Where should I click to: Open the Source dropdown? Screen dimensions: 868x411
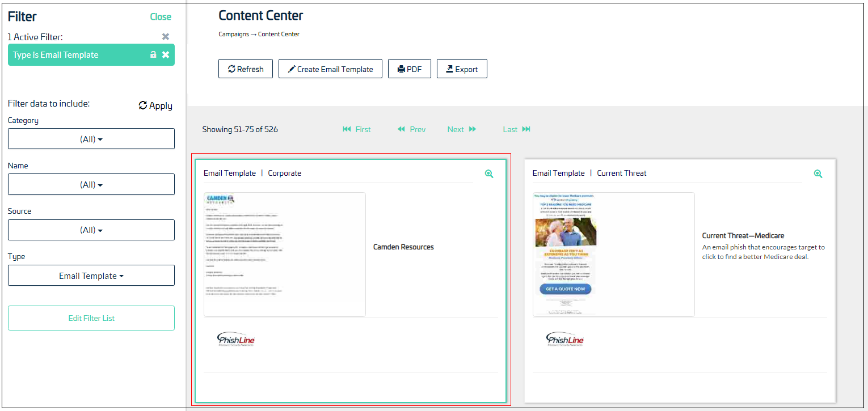pos(91,230)
